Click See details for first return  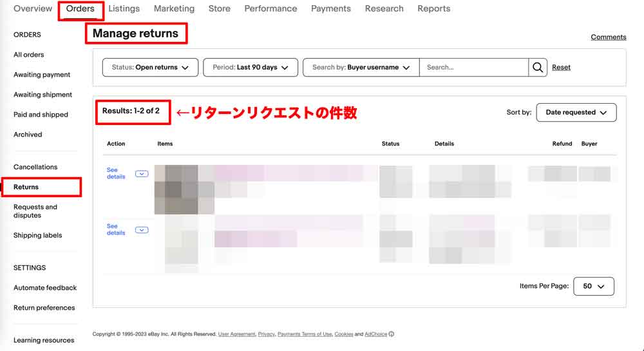(x=116, y=173)
